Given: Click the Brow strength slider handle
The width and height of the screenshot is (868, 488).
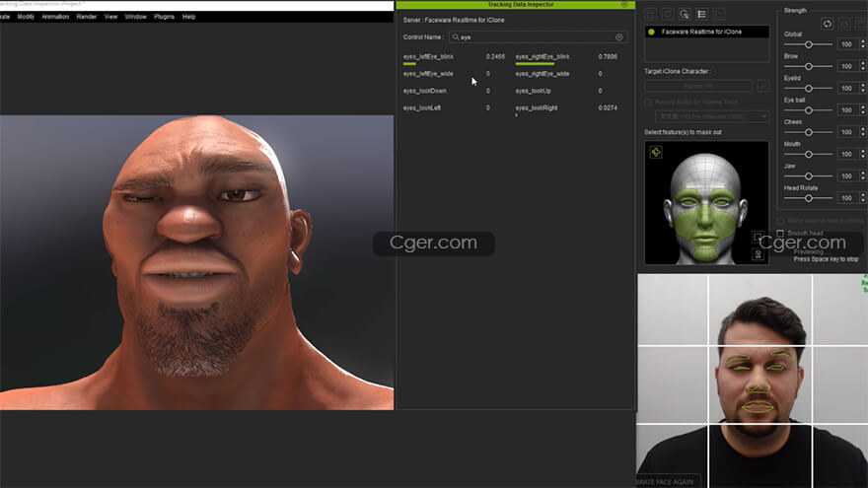Looking at the screenshot, I should pos(809,66).
